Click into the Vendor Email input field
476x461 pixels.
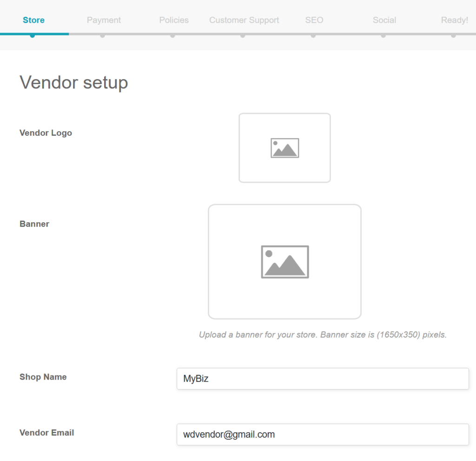323,434
